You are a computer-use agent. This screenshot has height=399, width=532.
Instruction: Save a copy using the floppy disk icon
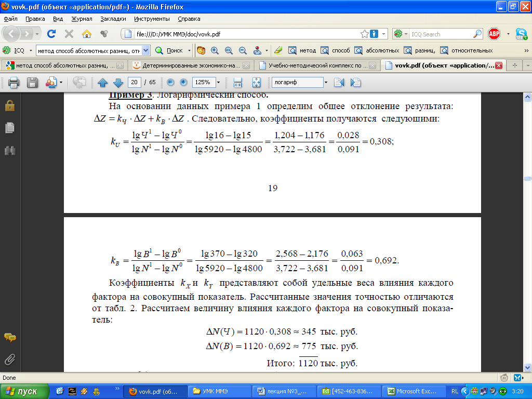(x=32, y=83)
